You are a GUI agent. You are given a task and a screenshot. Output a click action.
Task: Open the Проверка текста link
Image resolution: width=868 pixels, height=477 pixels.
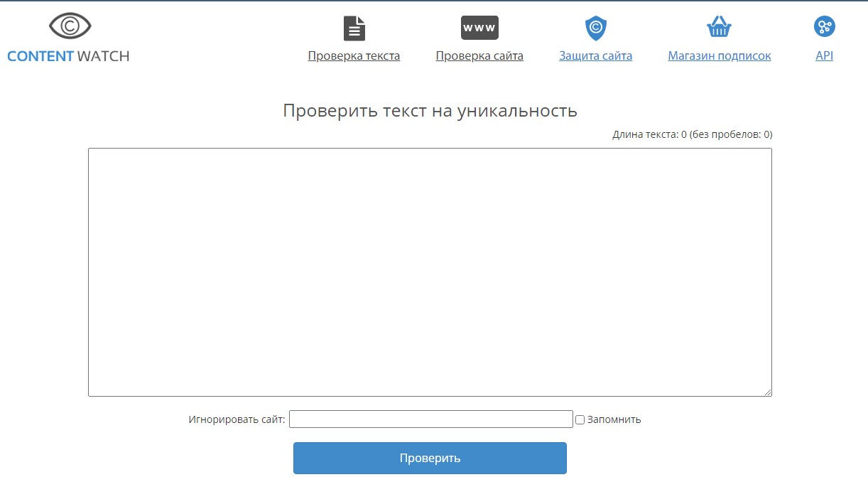click(x=354, y=56)
